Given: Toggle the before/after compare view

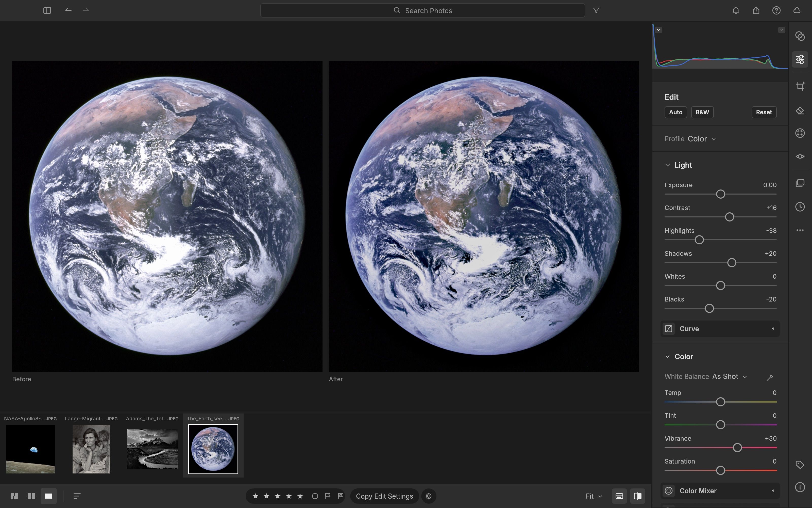Looking at the screenshot, I should tap(637, 496).
